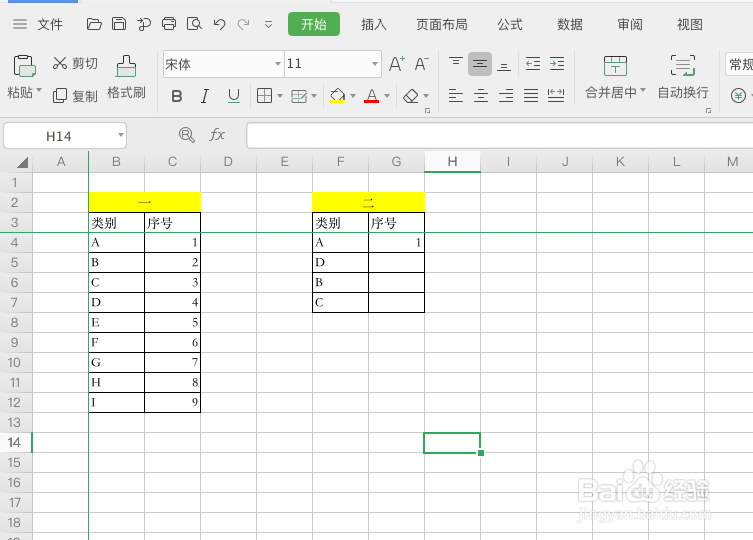Center text horizontally
This screenshot has width=753, height=540.
pos(481,96)
